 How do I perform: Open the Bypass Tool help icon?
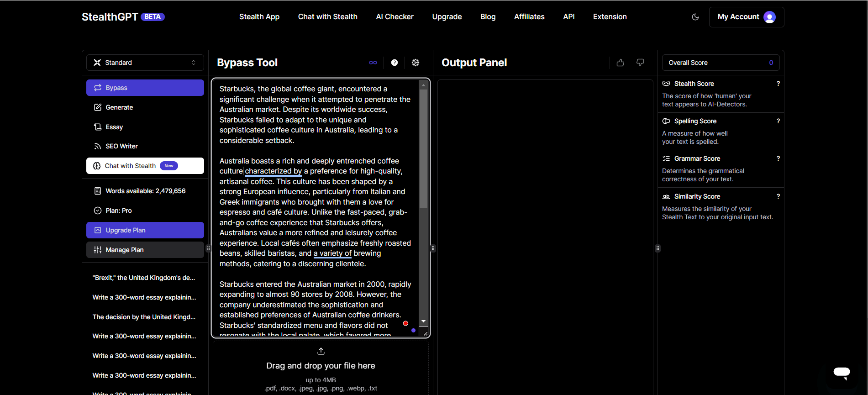(395, 63)
